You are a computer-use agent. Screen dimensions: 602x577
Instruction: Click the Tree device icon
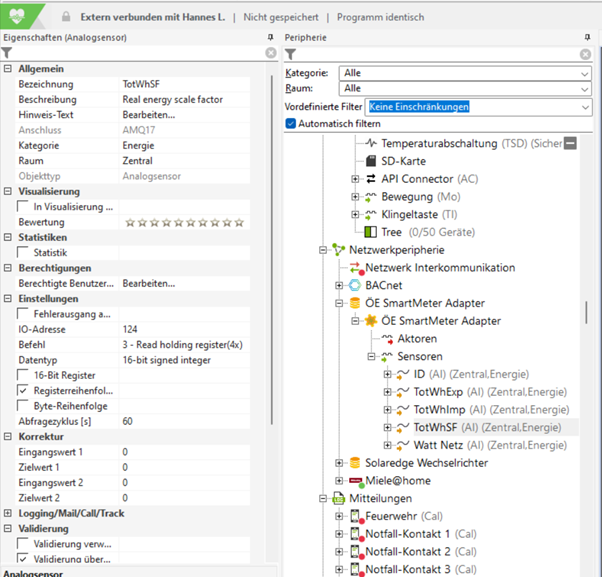(370, 232)
